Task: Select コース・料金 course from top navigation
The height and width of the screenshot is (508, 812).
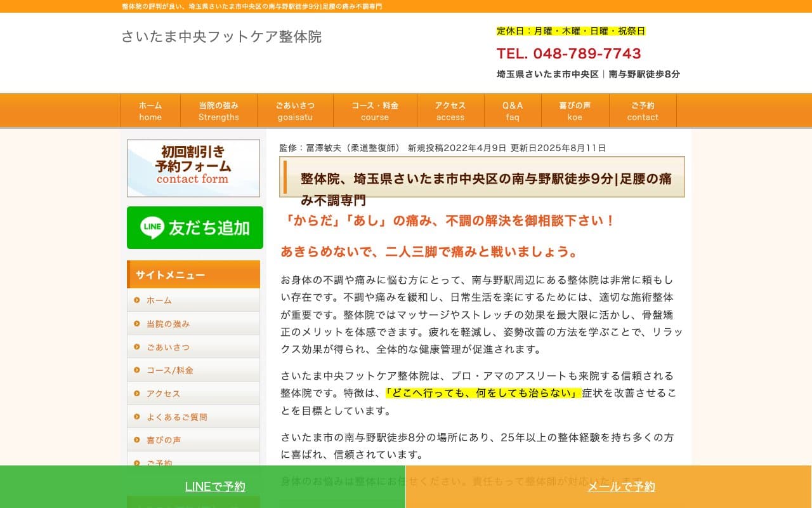Action: point(374,110)
